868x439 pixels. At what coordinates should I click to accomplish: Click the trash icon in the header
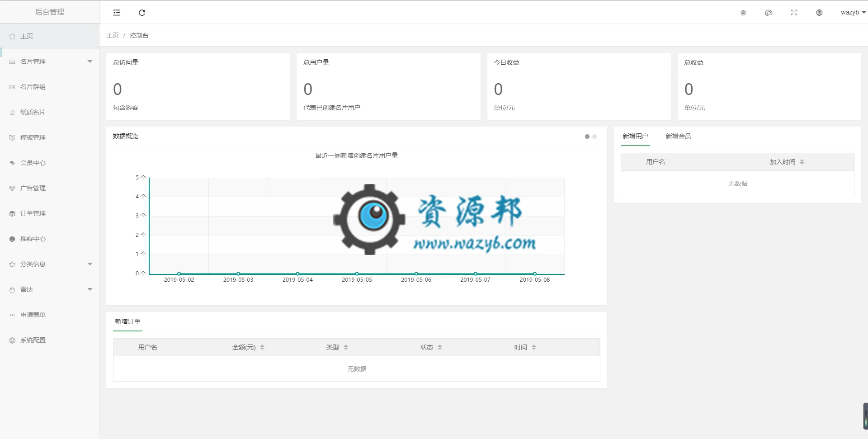click(743, 13)
